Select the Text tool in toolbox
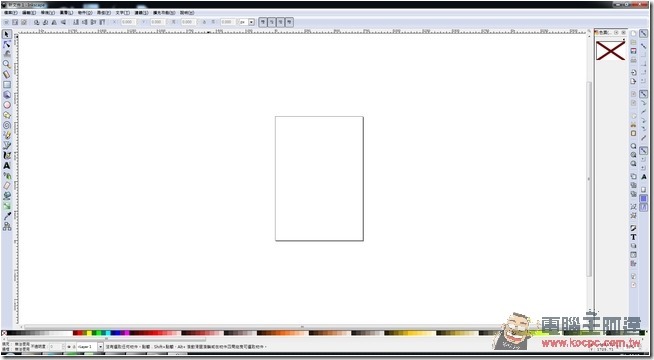 (x=7, y=166)
